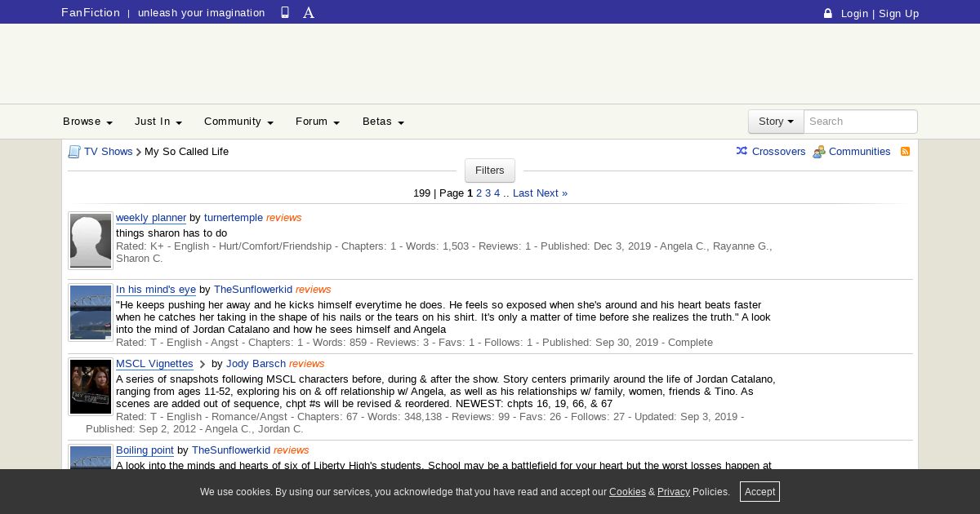The width and height of the screenshot is (980, 514).
Task: Click the Search input field
Action: coord(860,122)
